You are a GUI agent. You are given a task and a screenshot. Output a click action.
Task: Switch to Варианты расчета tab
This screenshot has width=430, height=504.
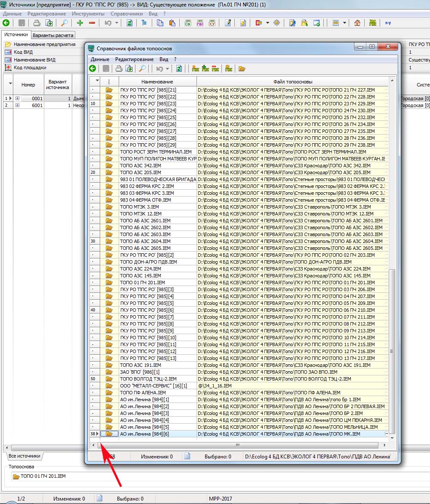pyautogui.click(x=53, y=35)
